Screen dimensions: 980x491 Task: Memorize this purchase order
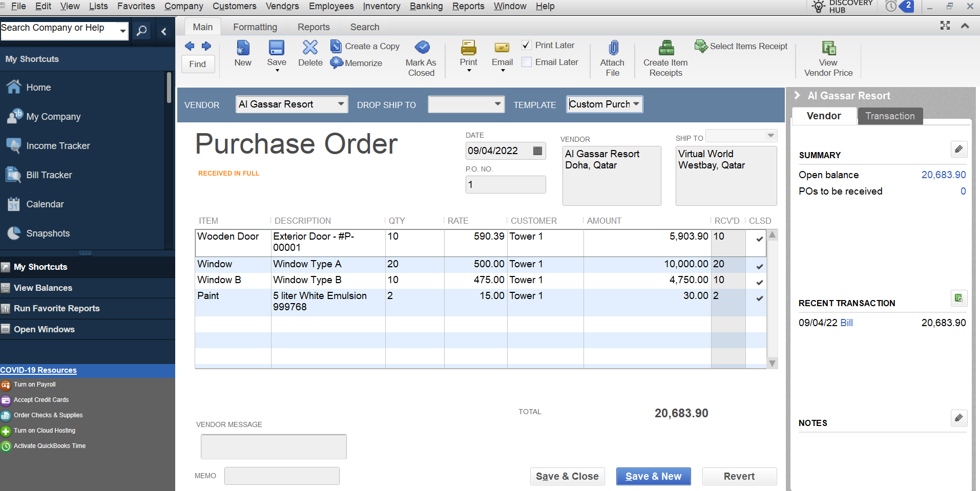point(357,63)
